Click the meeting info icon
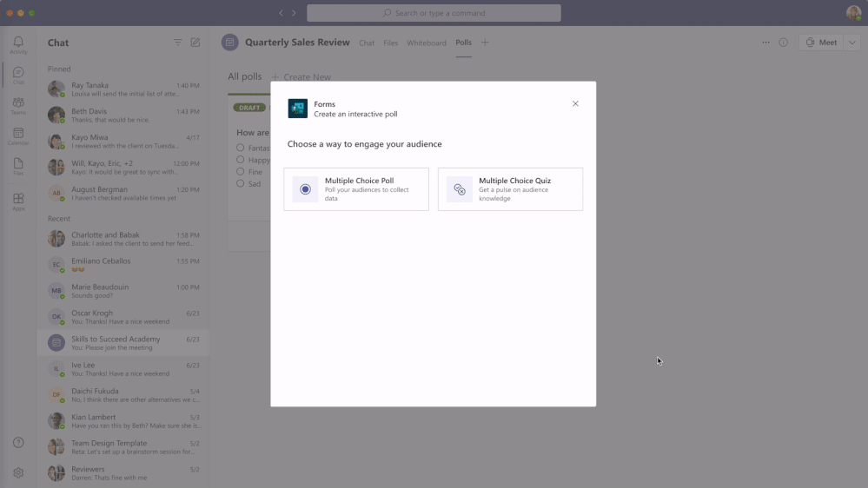The height and width of the screenshot is (488, 868). (x=784, y=43)
